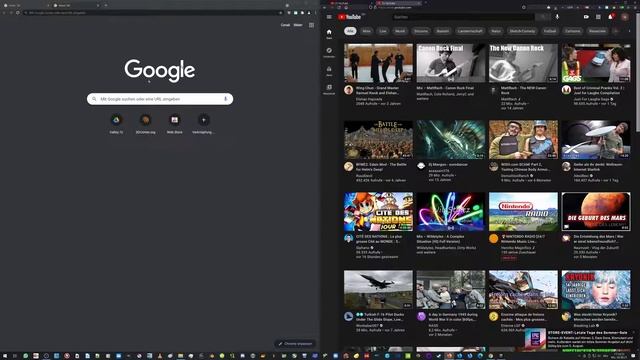Start YouTube voice search with microphone
Image resolution: width=640 pixels, height=360 pixels.
(x=557, y=17)
